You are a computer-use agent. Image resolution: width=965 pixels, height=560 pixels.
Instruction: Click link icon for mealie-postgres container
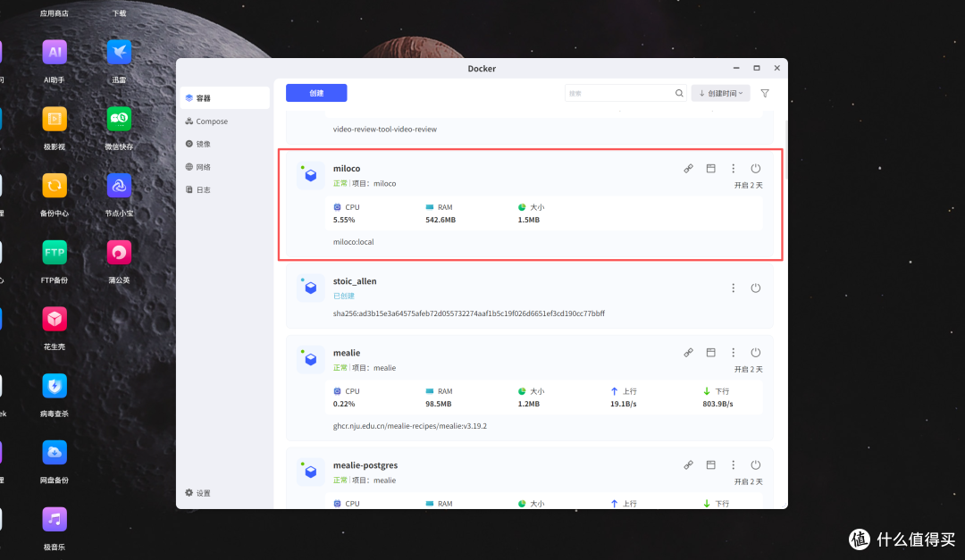[x=688, y=465]
